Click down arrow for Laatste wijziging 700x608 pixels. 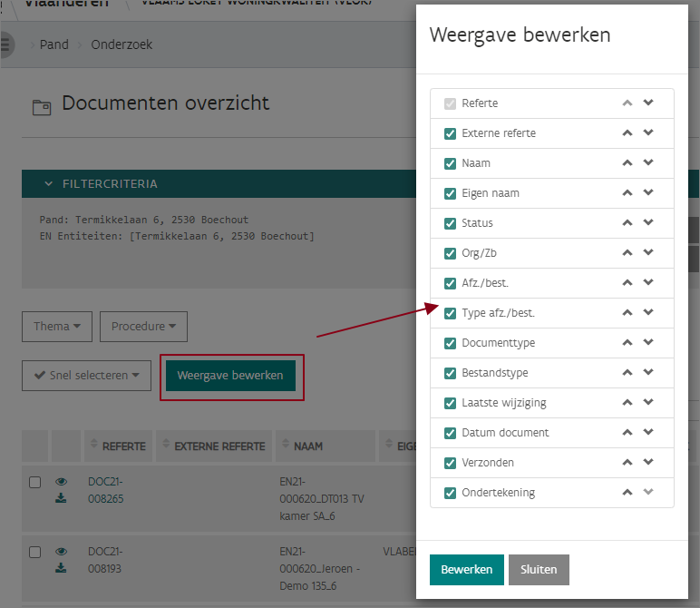[x=648, y=403]
